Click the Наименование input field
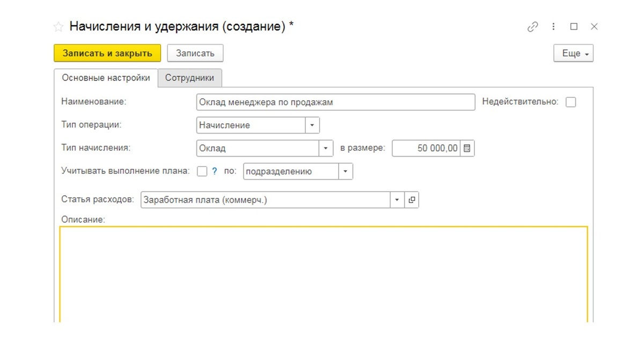This screenshot has height=362, width=644. [335, 101]
